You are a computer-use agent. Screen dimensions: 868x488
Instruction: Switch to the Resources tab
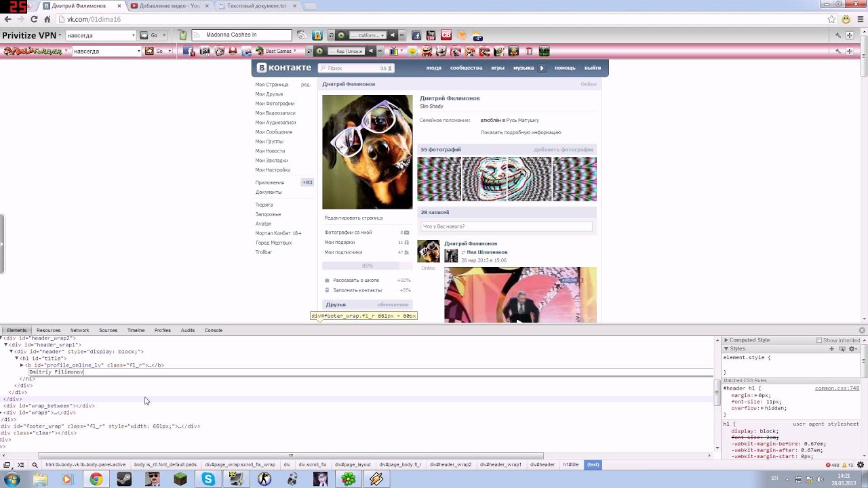point(48,330)
